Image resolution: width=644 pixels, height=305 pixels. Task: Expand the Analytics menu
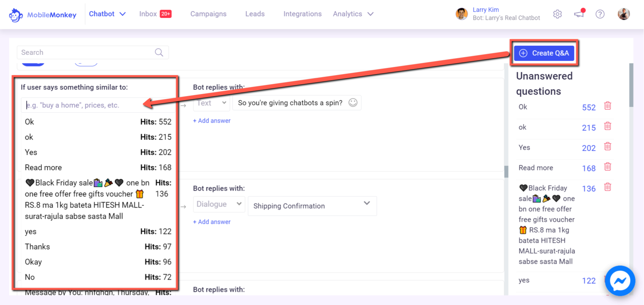[x=353, y=14]
